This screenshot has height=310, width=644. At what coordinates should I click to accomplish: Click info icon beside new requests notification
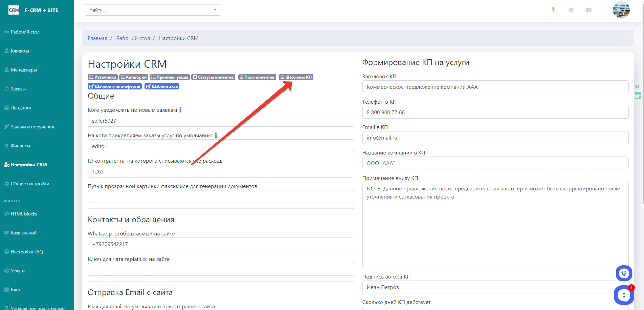[x=180, y=110]
